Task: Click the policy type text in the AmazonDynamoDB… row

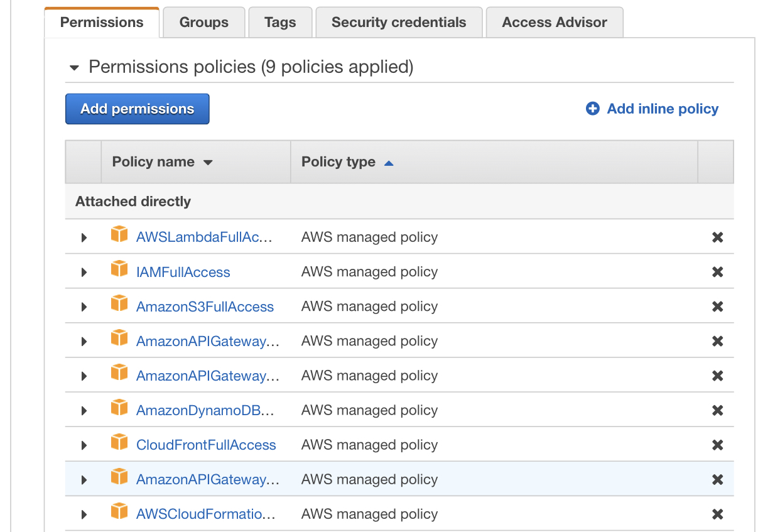Action: 369,410
